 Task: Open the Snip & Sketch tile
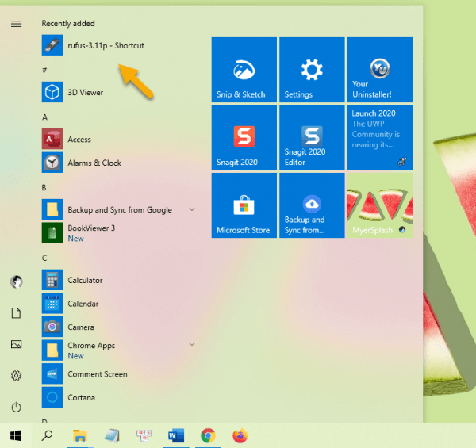244,70
